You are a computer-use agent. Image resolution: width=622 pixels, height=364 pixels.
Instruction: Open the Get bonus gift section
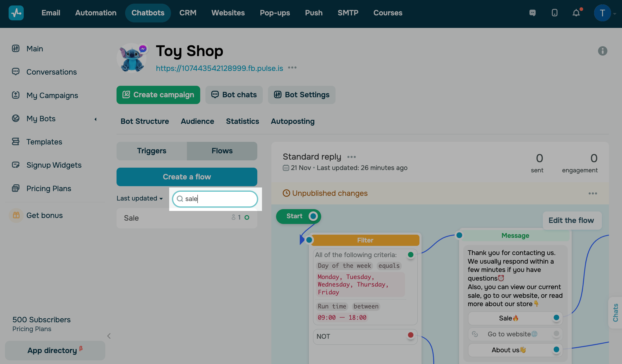(45, 215)
